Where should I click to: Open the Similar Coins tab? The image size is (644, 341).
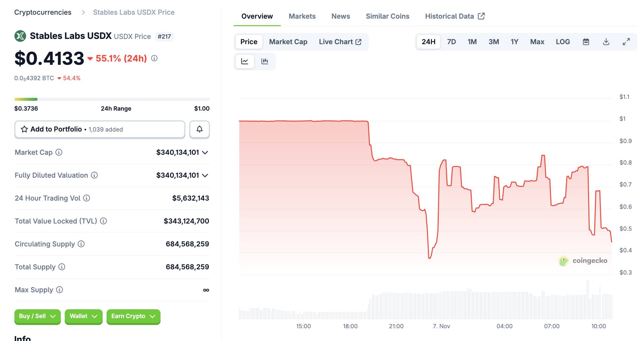coord(387,16)
